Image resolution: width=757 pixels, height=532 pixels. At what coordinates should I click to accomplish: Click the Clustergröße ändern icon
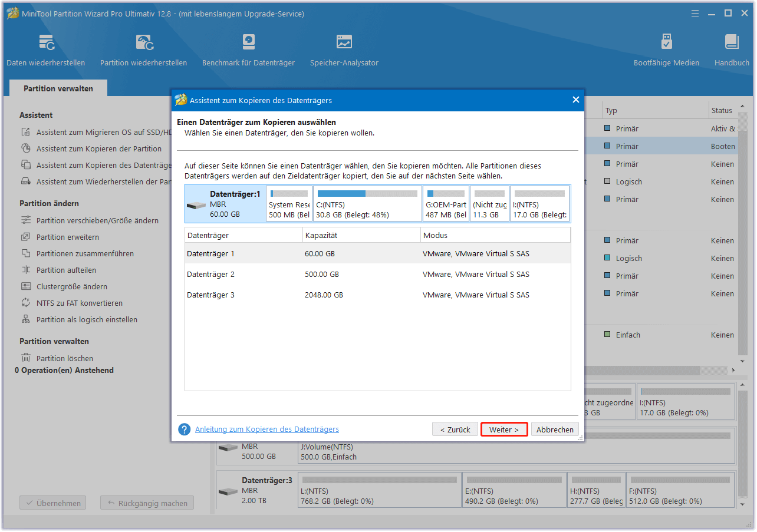(26, 286)
